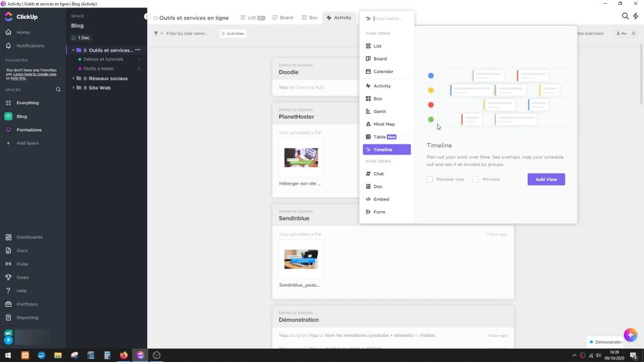This screenshot has width=644, height=362.
Task: Open File Explorer in taskbar
Action: pyautogui.click(x=58, y=355)
